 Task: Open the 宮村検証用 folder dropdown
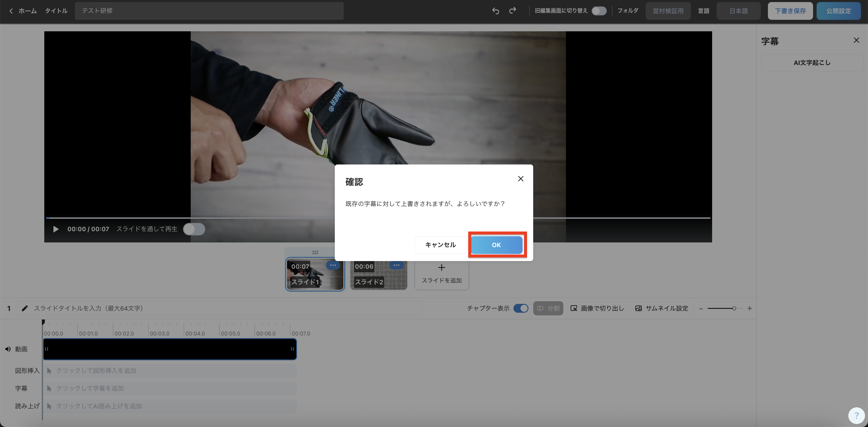coord(668,11)
